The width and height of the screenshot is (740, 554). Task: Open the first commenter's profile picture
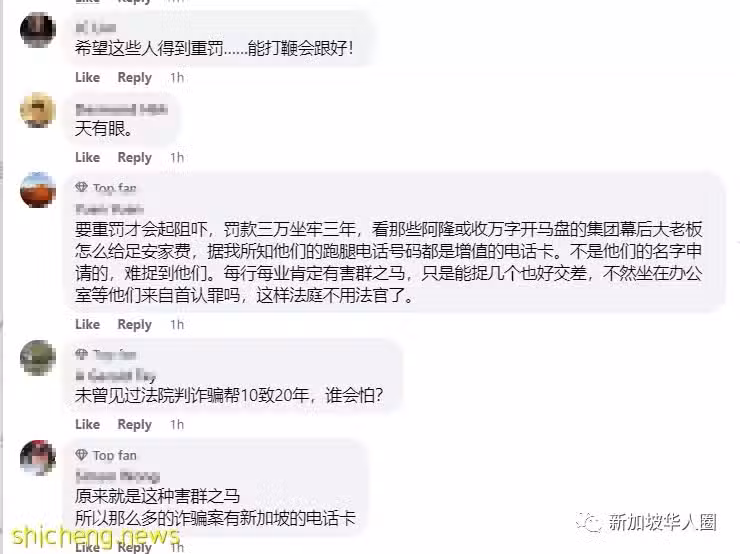click(x=38, y=30)
